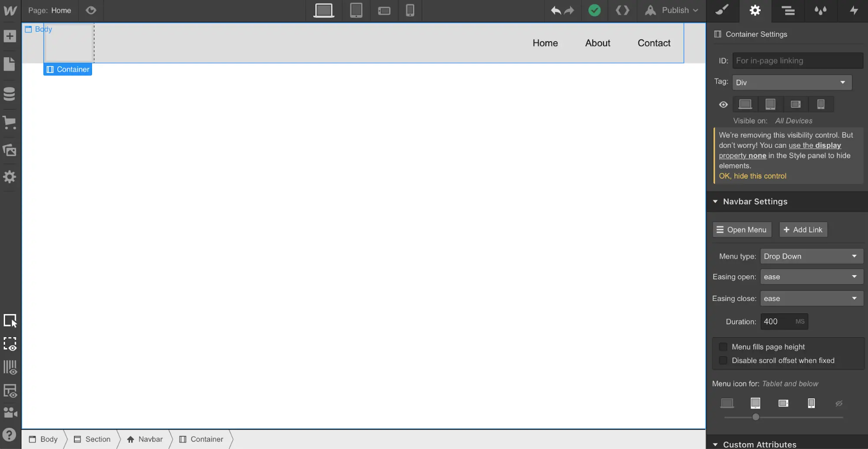Switch to Desktop breakpoint view
The image size is (868, 449).
click(324, 10)
